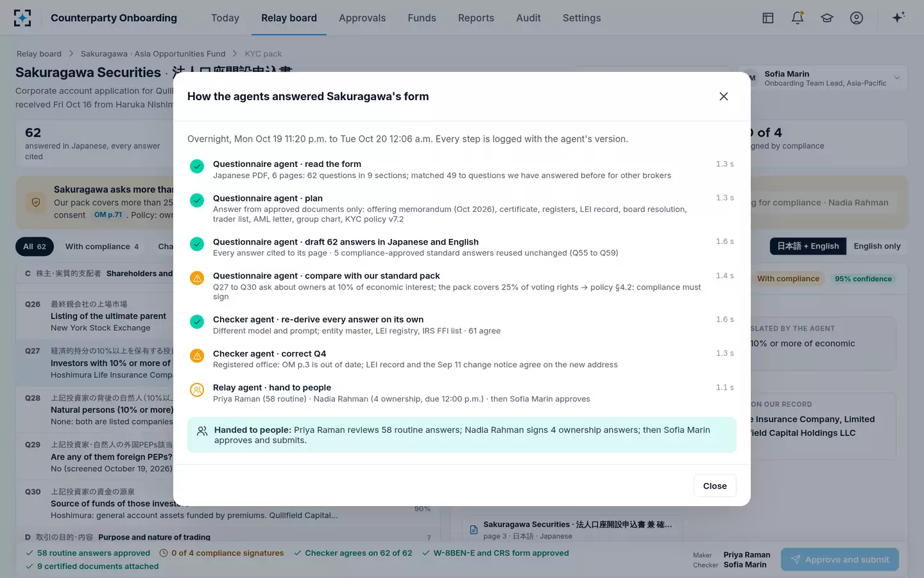Click the Close button in dialog footer
This screenshot has width=924, height=578.
pos(715,486)
